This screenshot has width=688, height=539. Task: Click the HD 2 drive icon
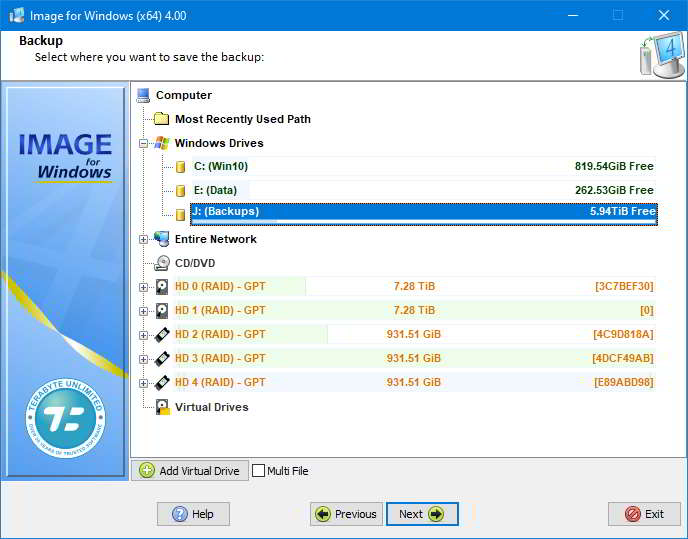tap(162, 335)
